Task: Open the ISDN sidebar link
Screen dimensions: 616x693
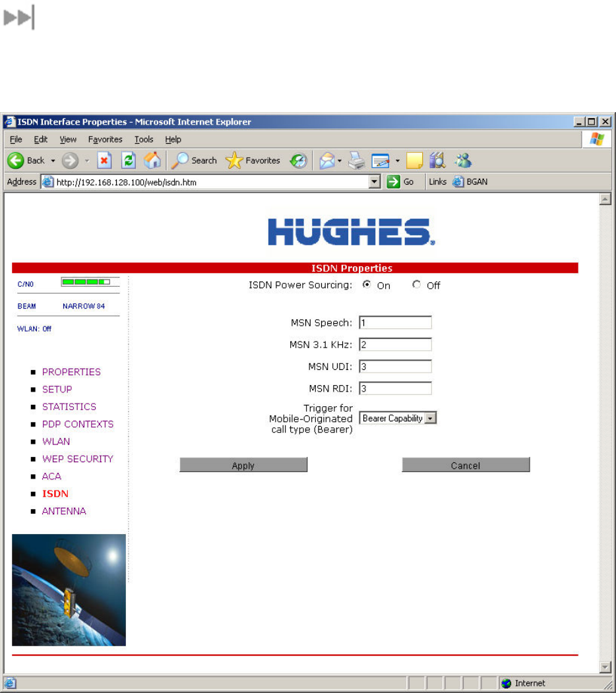Action: [x=55, y=494]
